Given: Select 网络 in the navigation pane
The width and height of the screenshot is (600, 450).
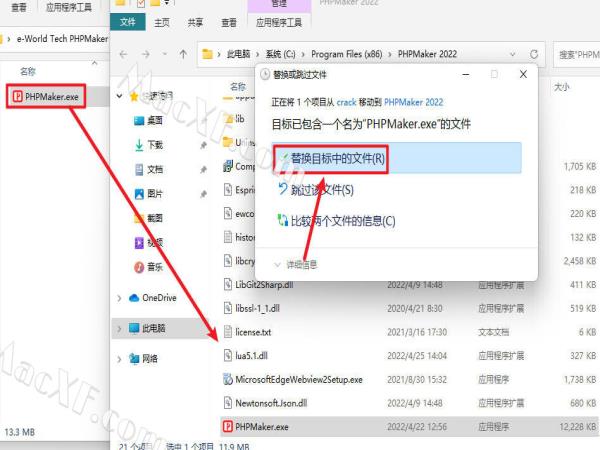Looking at the screenshot, I should click(143, 359).
